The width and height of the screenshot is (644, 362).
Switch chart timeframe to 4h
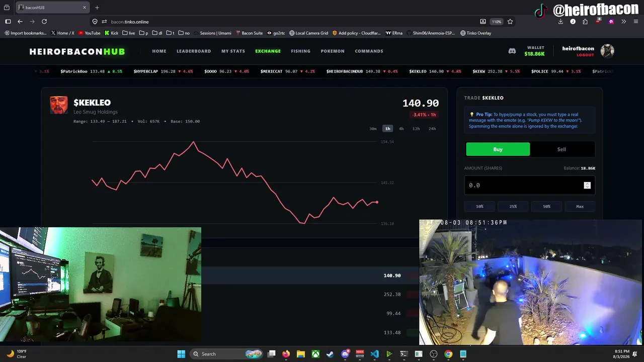click(401, 129)
